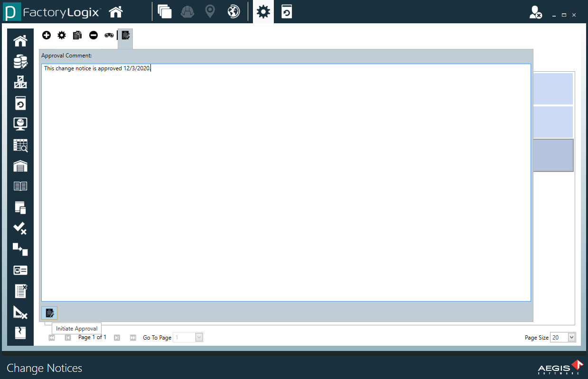Jump to the last page with pagination control

[133, 337]
